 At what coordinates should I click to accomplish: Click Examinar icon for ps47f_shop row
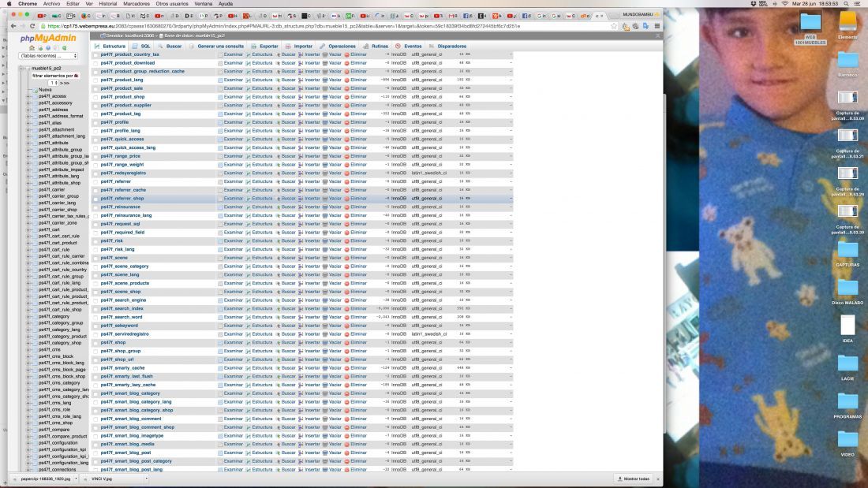pos(220,342)
